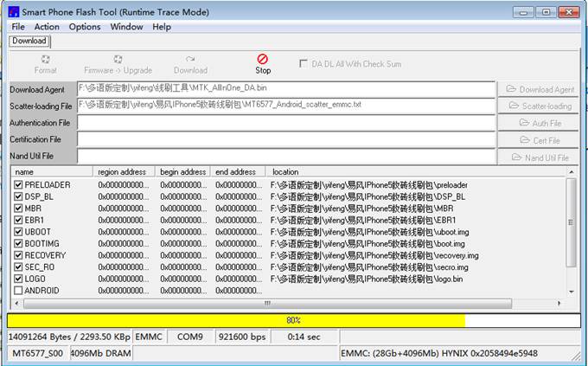
Task: Click the Download Agent path field
Action: tap(286, 89)
